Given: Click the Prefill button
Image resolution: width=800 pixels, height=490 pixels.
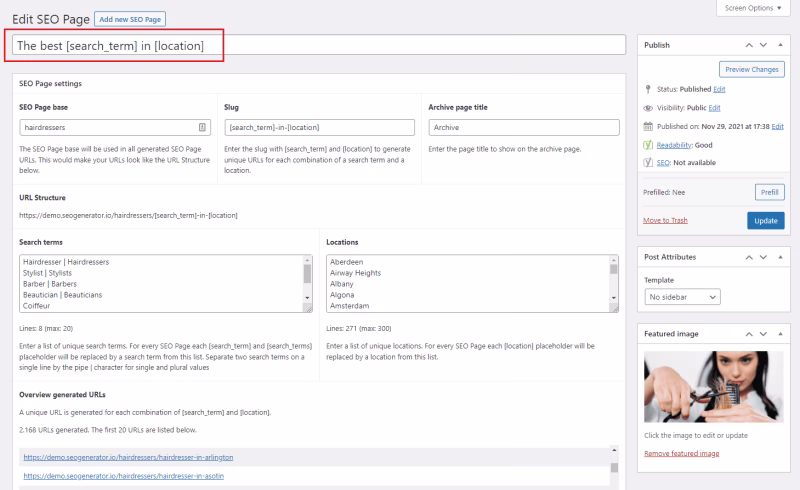Looking at the screenshot, I should point(769,192).
